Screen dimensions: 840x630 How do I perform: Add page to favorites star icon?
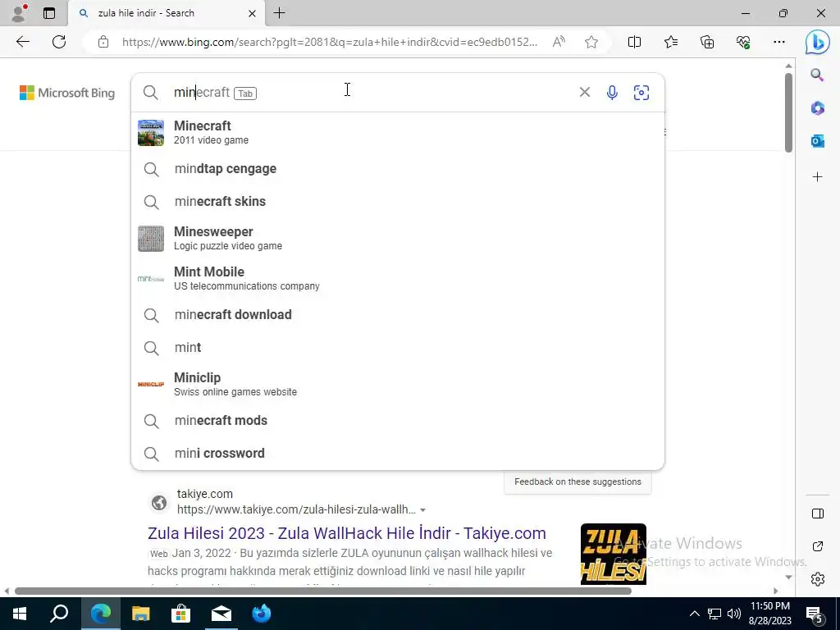click(x=591, y=42)
